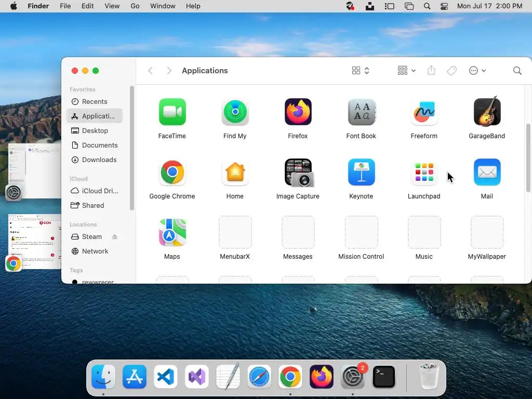Select the GarageBand guitar icon
Screen dimensions: 532x399
[487, 111]
